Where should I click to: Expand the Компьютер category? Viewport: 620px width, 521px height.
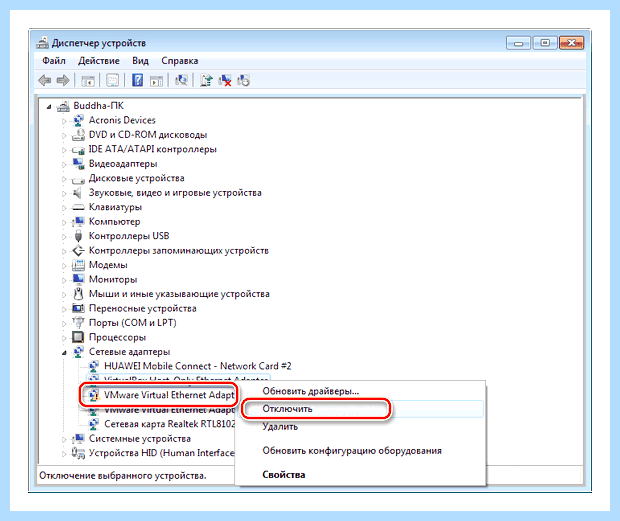pos(64,222)
